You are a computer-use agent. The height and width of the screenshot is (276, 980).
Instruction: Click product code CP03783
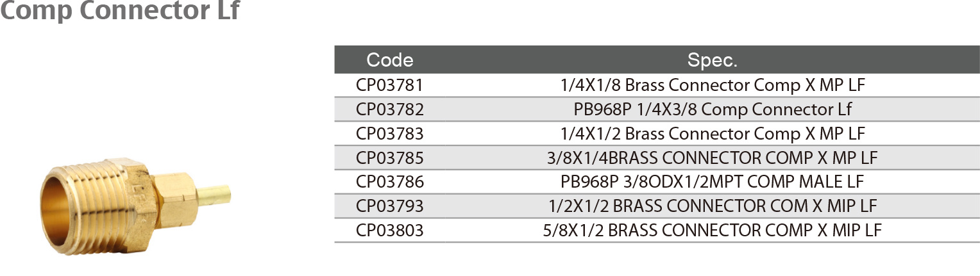point(390,133)
